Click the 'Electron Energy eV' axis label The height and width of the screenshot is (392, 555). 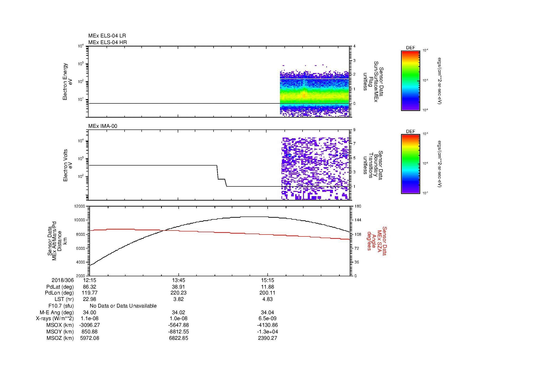(67, 82)
